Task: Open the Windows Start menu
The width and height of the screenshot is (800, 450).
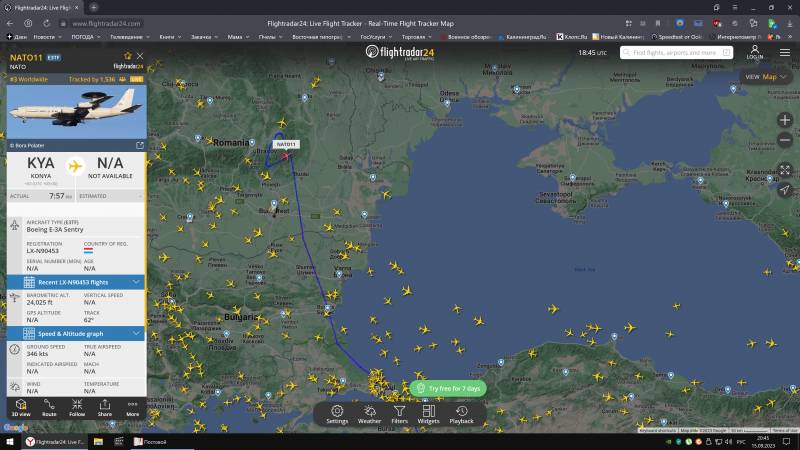Action: tap(10, 442)
